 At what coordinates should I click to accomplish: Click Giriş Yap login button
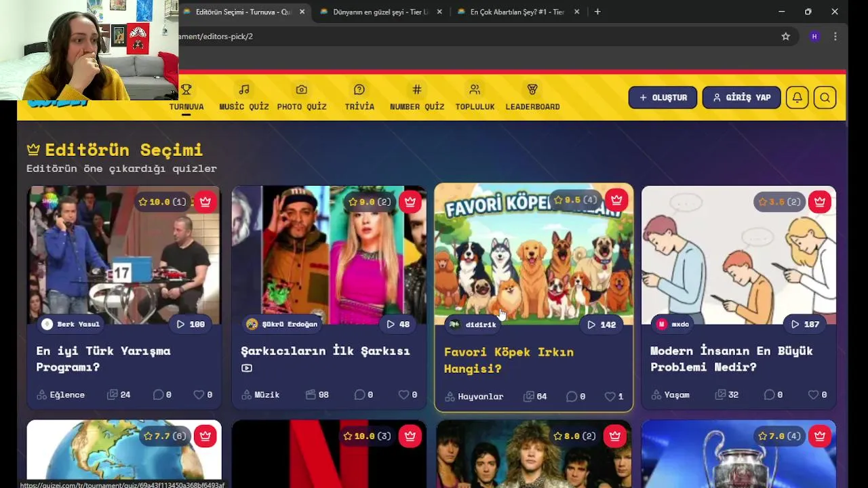point(741,98)
